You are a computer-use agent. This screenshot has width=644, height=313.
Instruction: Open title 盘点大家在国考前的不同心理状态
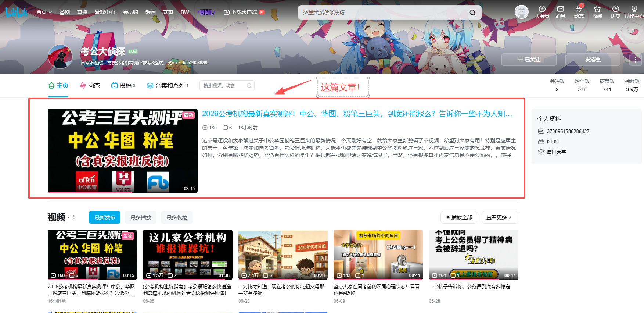377,290
